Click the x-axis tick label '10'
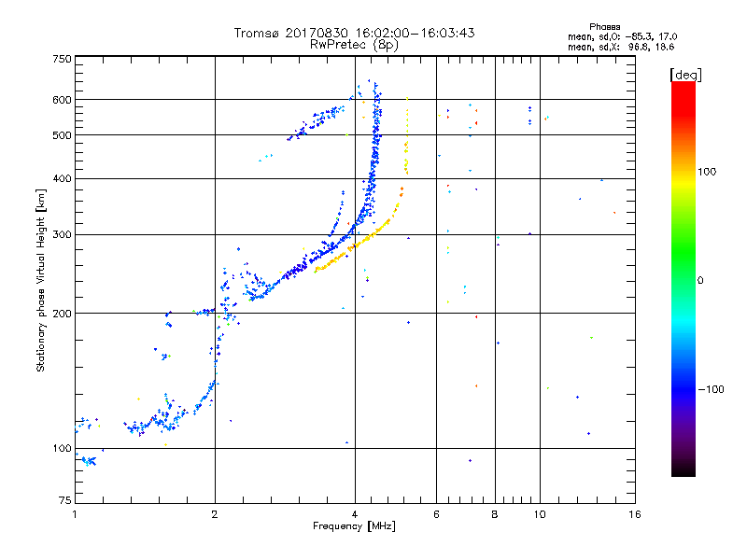Image resolution: width=747 pixels, height=560 pixels. (540, 514)
